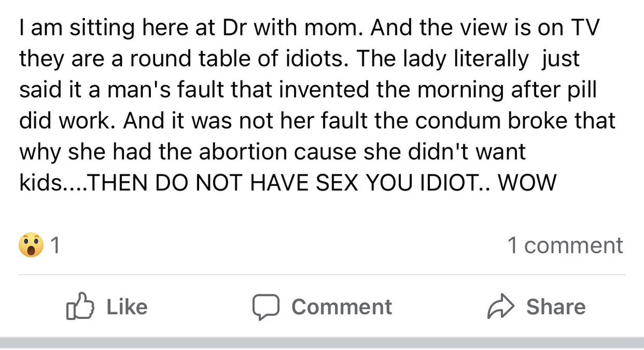Click the word 'WOW' ending the post
644x350 pixels.
[526, 184]
